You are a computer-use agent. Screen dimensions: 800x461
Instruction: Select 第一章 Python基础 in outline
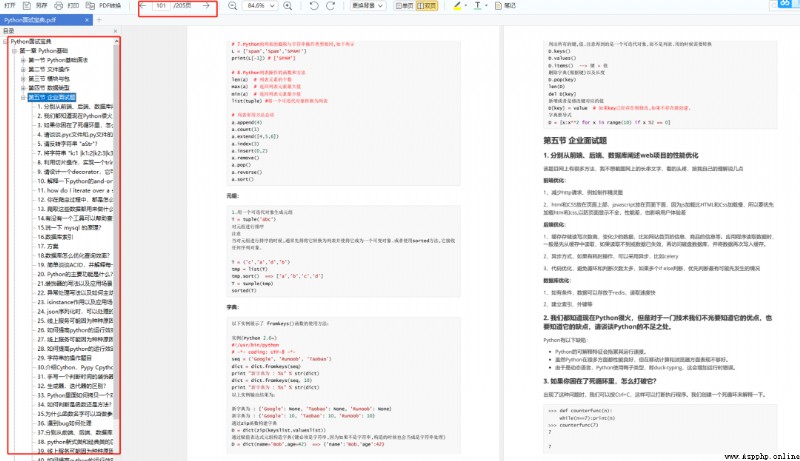(44, 50)
